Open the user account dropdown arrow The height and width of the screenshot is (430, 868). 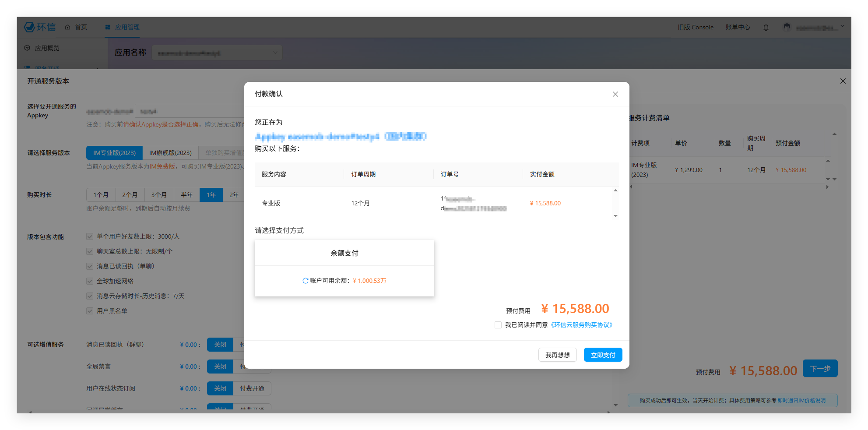[x=842, y=26]
